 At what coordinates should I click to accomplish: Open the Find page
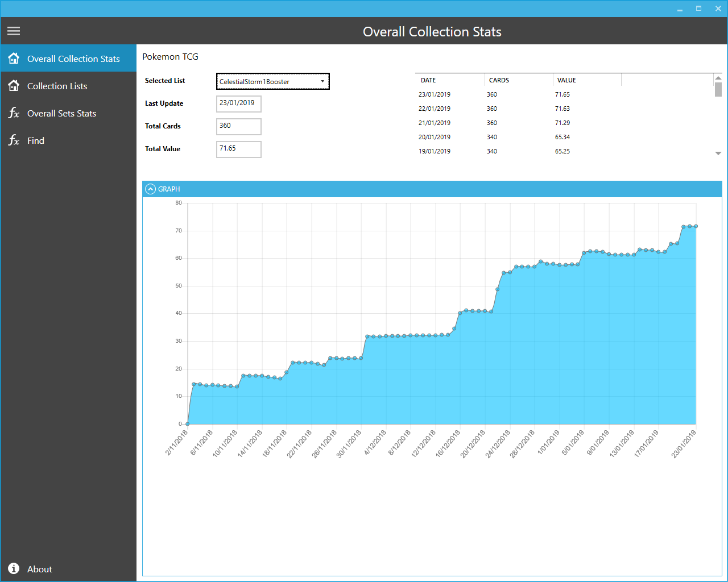(68, 140)
